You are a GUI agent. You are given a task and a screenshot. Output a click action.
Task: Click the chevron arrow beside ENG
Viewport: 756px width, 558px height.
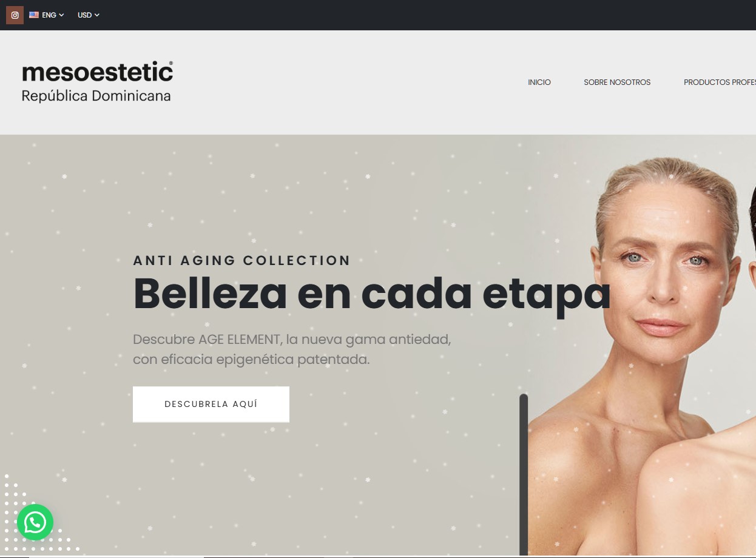pyautogui.click(x=61, y=15)
